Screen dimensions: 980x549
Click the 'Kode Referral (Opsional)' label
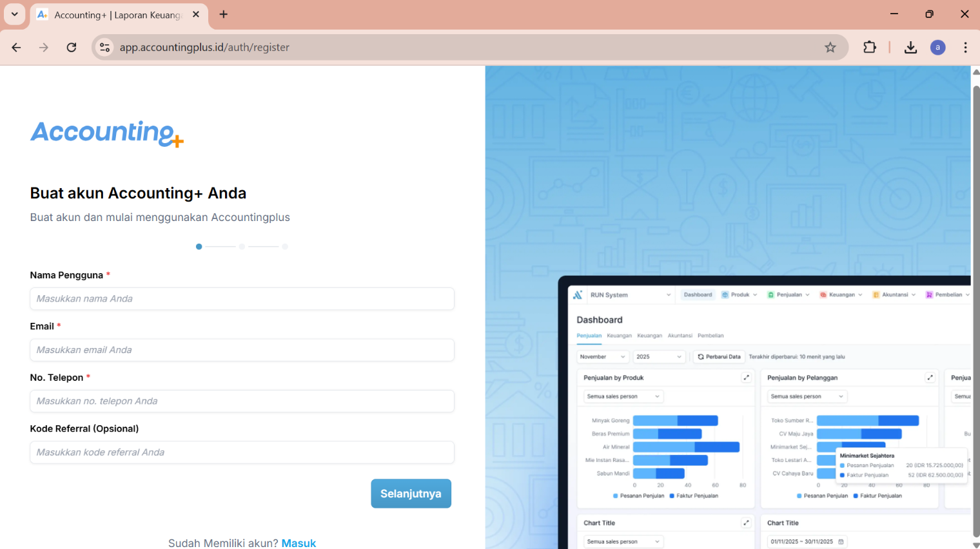(x=84, y=429)
